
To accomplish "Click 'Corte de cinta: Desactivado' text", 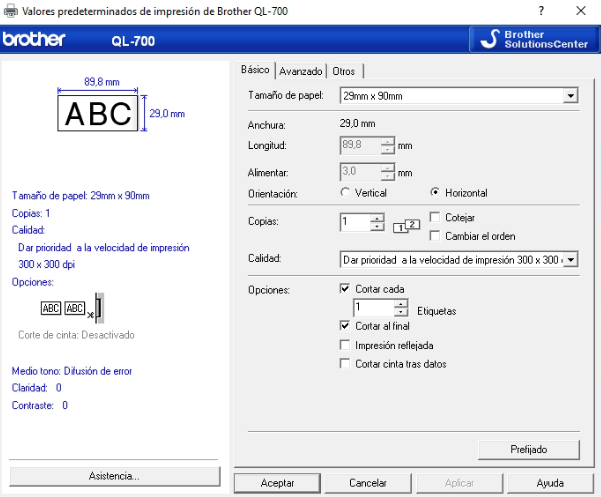I will [x=76, y=335].
